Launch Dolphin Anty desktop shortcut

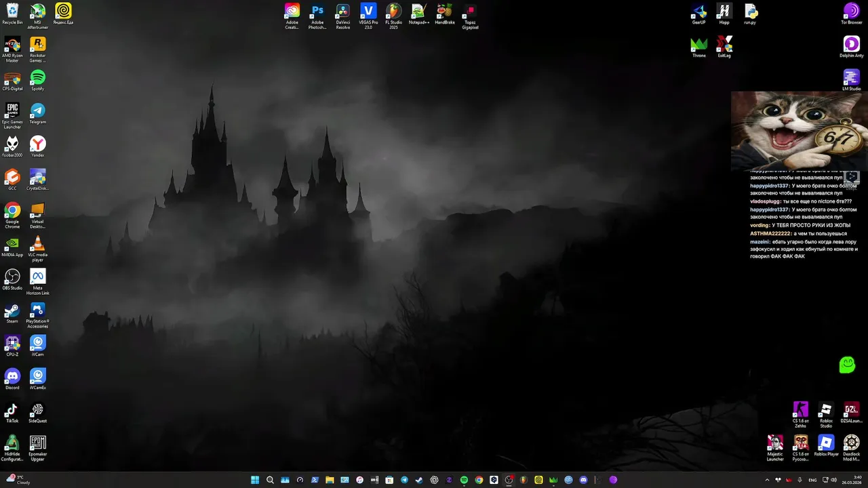(852, 47)
